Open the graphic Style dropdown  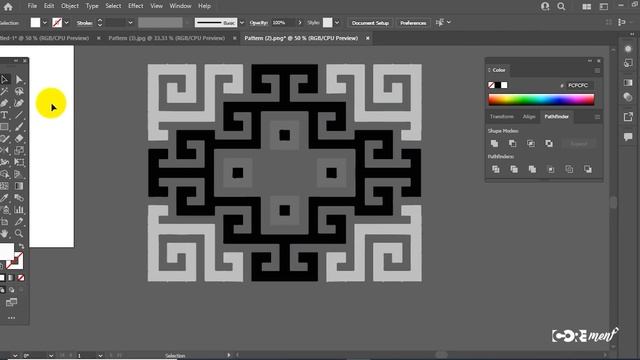337,23
